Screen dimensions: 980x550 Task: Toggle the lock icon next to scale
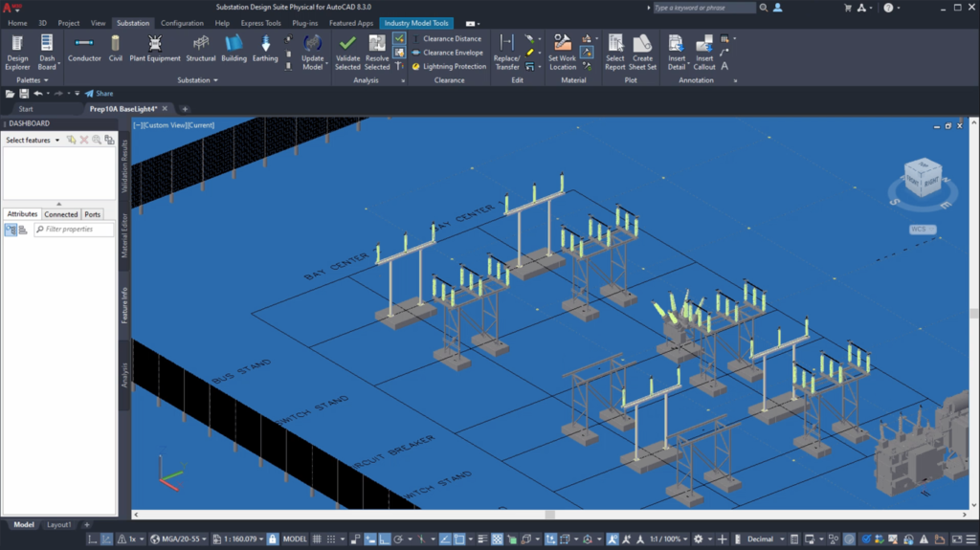pos(273,539)
